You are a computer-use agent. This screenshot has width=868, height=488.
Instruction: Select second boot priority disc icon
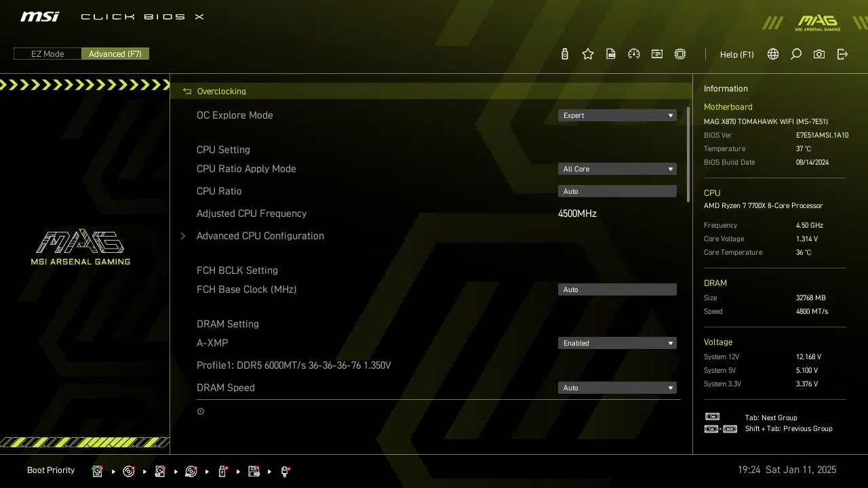tap(129, 471)
